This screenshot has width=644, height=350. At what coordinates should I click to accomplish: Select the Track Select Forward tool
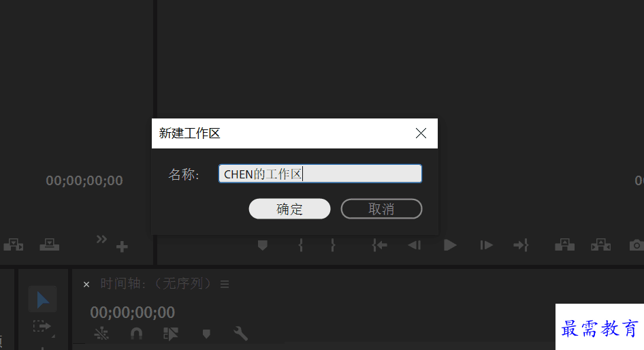(x=42, y=327)
